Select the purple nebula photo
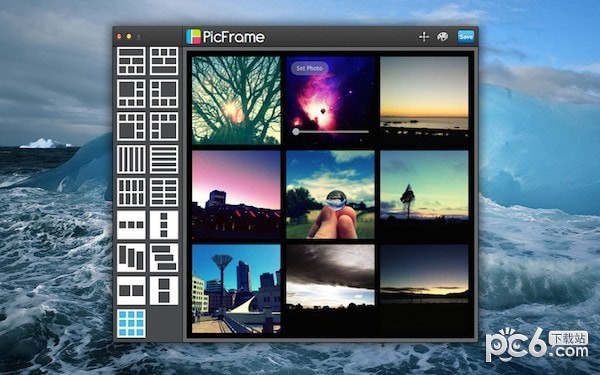Viewport: 600px width, 375px height. (330, 100)
